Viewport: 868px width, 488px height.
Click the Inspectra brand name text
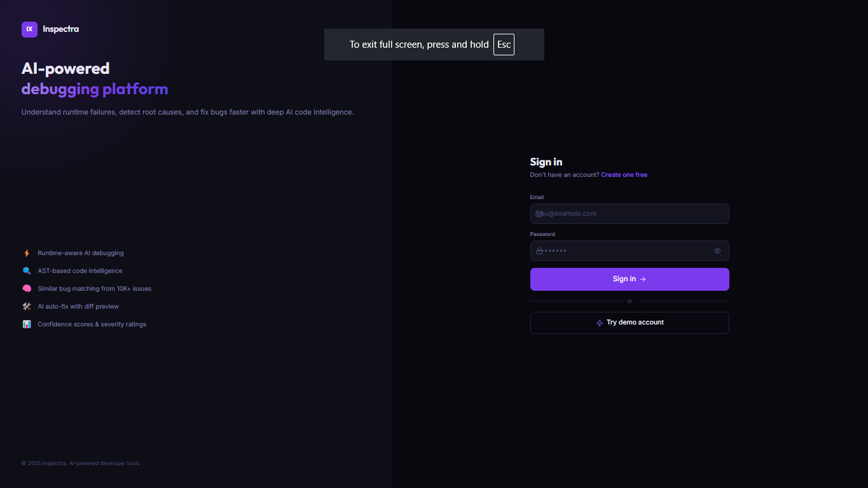61,29
